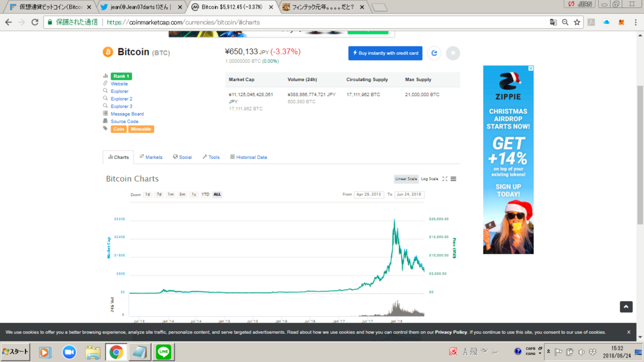Switch to Log Scale
Image resolution: width=644 pixels, height=362 pixels.
tap(430, 179)
